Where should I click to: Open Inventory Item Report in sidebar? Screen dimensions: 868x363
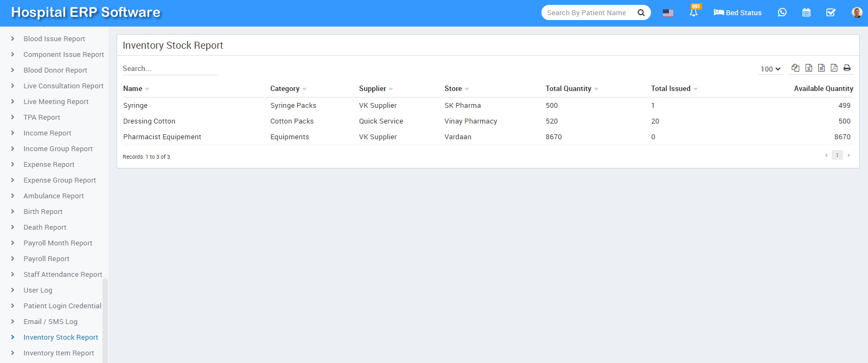pyautogui.click(x=59, y=353)
